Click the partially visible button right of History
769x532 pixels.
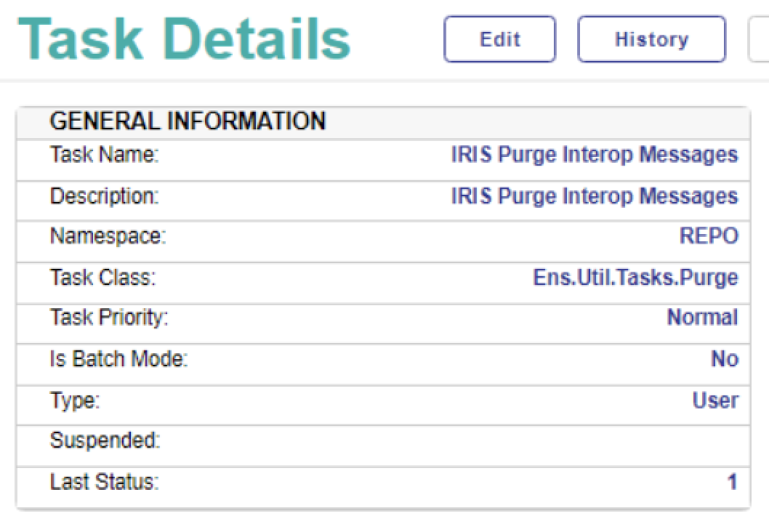pos(759,39)
